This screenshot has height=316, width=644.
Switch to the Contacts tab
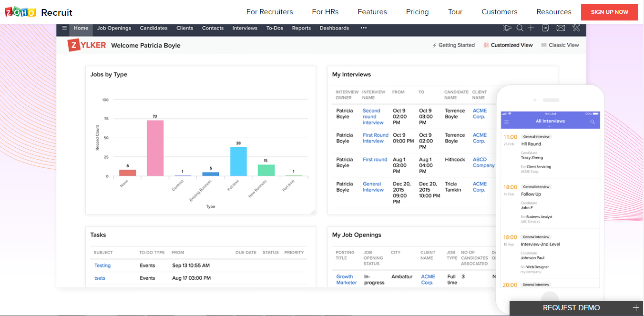[213, 28]
